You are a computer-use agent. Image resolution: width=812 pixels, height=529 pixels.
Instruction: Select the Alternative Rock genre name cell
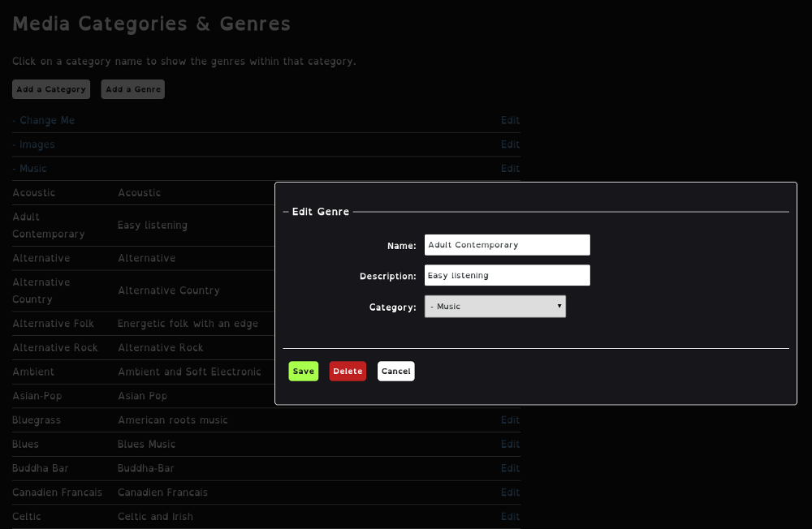pyautogui.click(x=55, y=348)
